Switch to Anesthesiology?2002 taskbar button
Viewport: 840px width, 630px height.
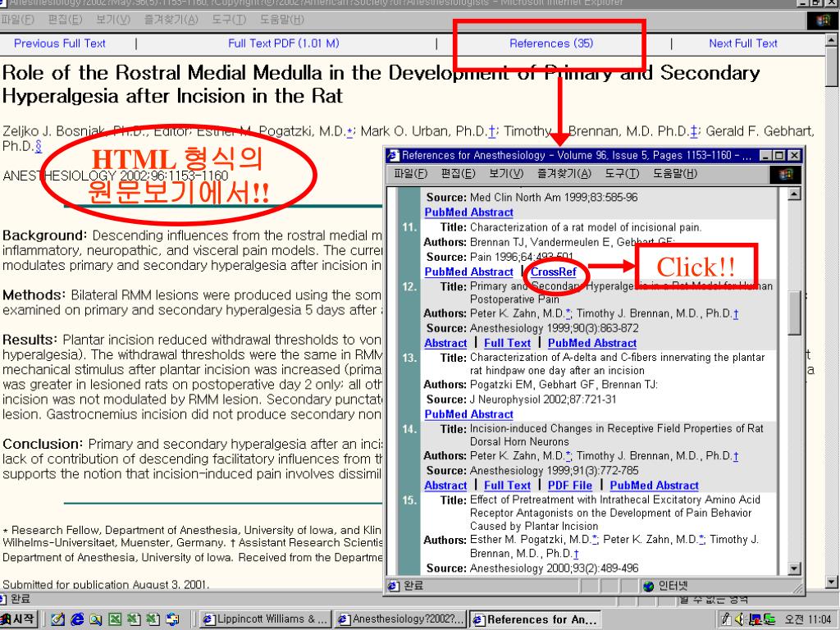[x=400, y=619]
